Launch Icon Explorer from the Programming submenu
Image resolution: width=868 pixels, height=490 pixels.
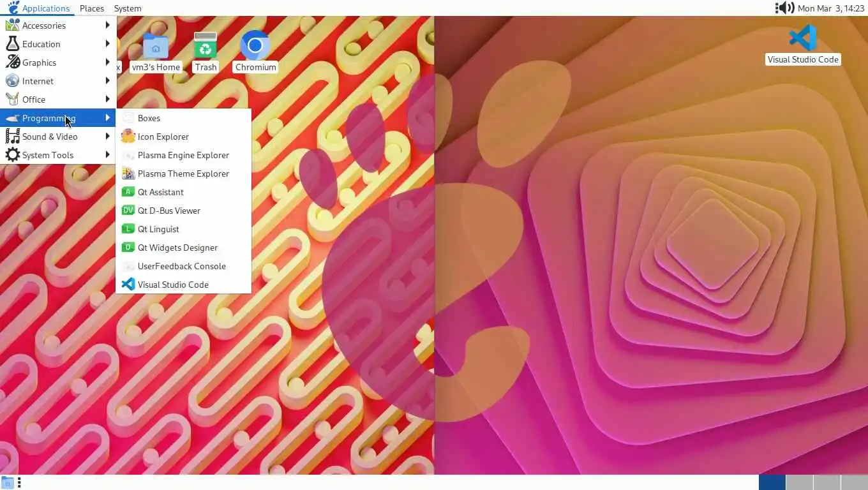click(x=183, y=137)
